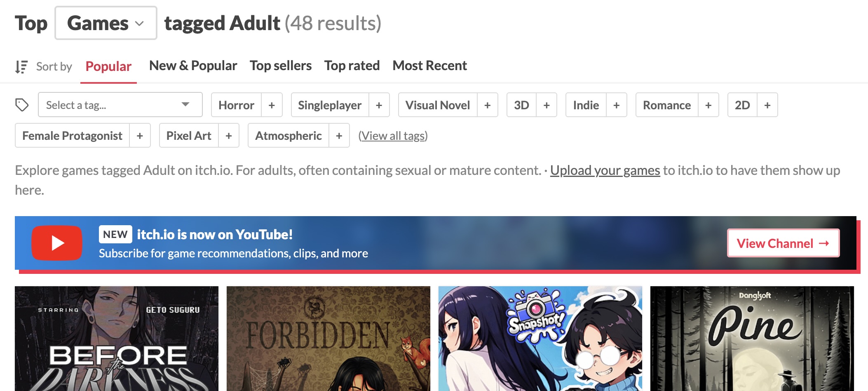Click the tag icon beside the tag selector
Viewport: 868px width, 391px height.
22,105
